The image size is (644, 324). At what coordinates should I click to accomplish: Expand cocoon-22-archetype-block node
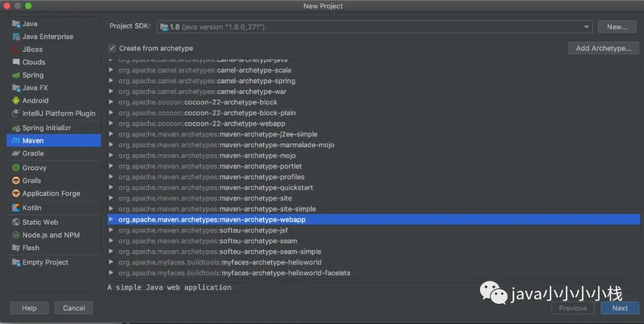(111, 102)
